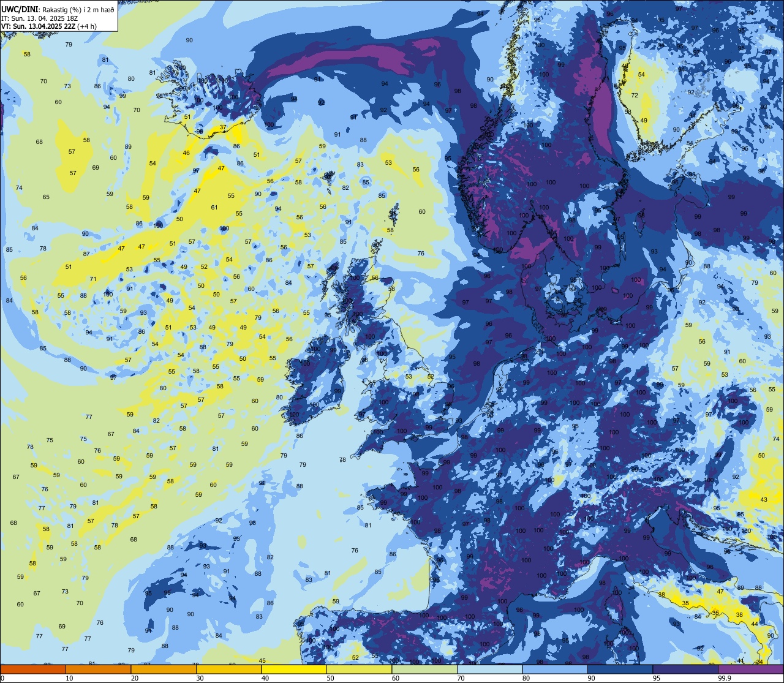This screenshot has height=683, width=784.
Task: Choose the pale blue 70–80 legend segment
Action: (489, 669)
